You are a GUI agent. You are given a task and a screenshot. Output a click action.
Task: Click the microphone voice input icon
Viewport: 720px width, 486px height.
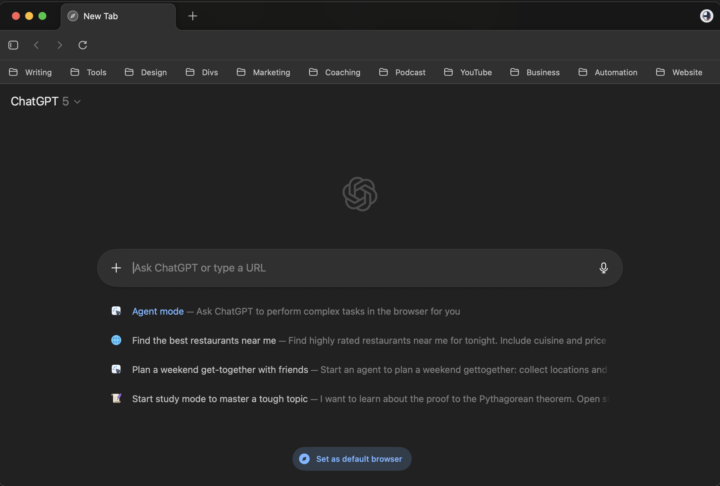603,268
